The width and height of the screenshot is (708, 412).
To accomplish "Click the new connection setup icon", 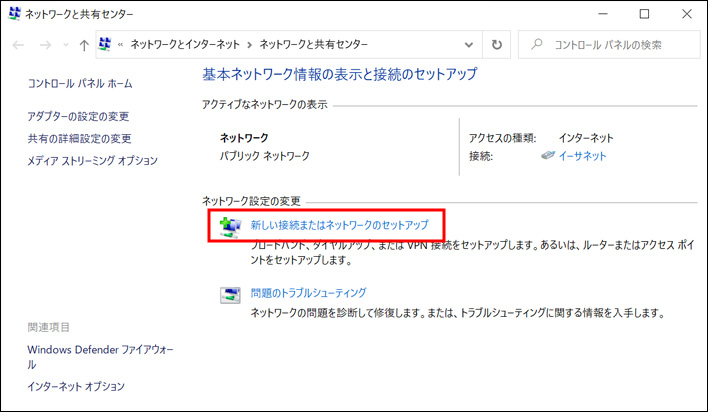I will pos(230,226).
